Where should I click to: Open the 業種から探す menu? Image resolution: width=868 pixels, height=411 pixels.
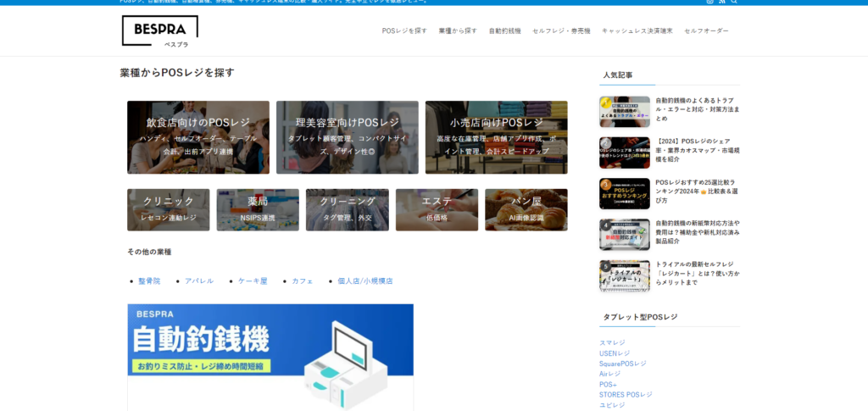(x=458, y=31)
